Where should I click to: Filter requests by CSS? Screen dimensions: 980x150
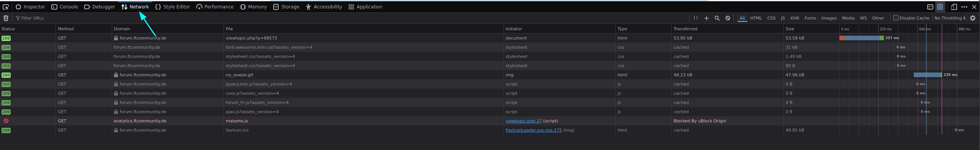coord(771,18)
